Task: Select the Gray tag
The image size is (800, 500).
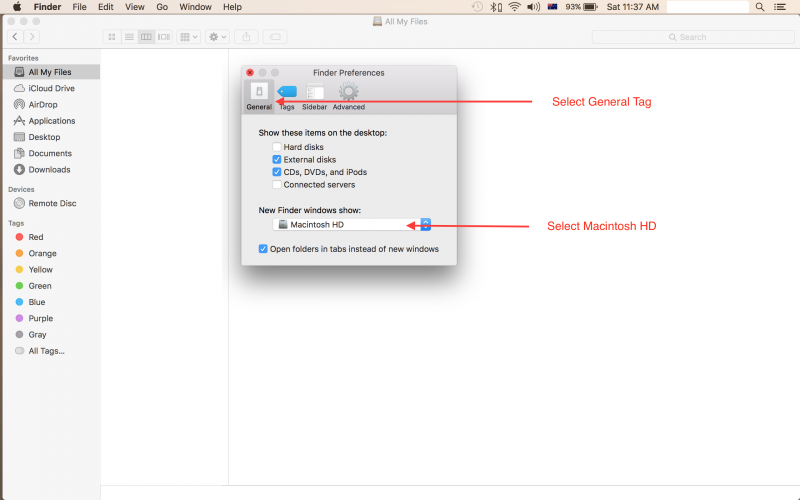Action: point(51,335)
